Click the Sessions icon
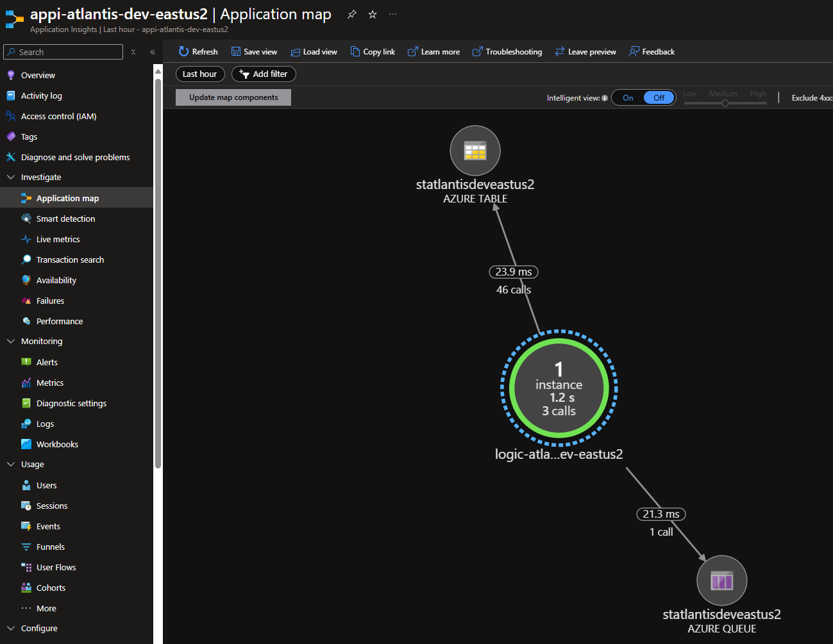 click(x=26, y=506)
